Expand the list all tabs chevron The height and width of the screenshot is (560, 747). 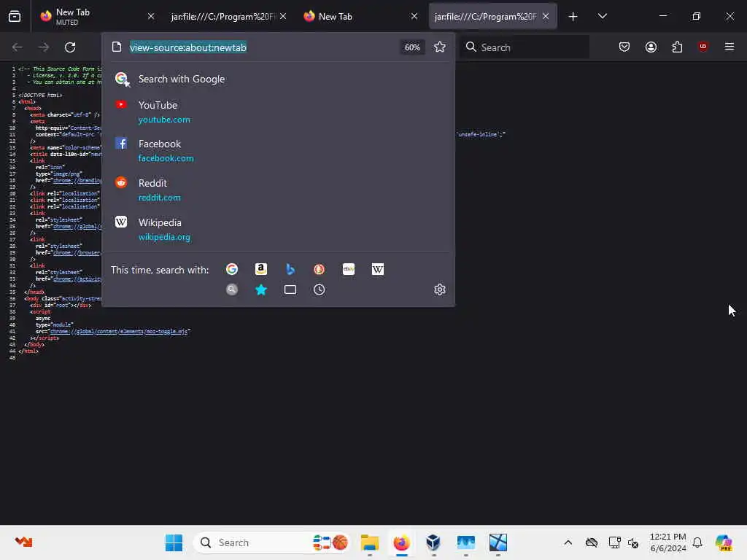click(x=602, y=16)
